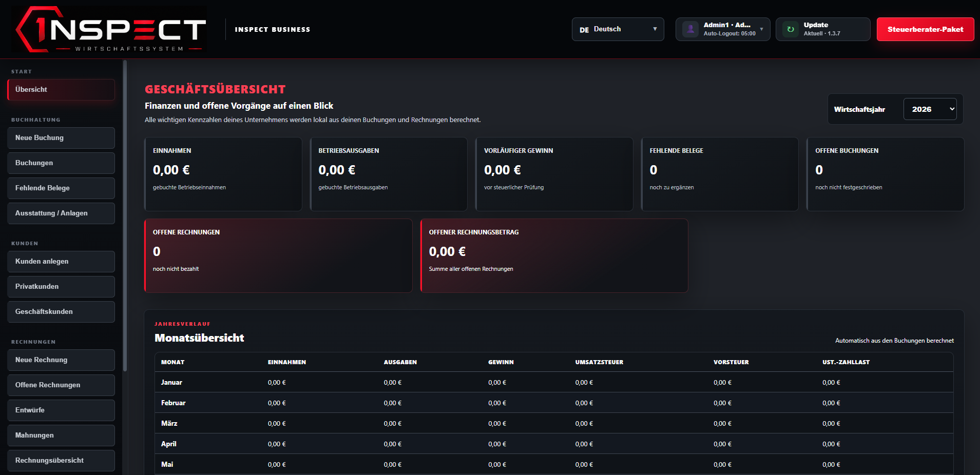Open Kunden anlegen in sidebar
The height and width of the screenshot is (475, 980).
coord(61,262)
